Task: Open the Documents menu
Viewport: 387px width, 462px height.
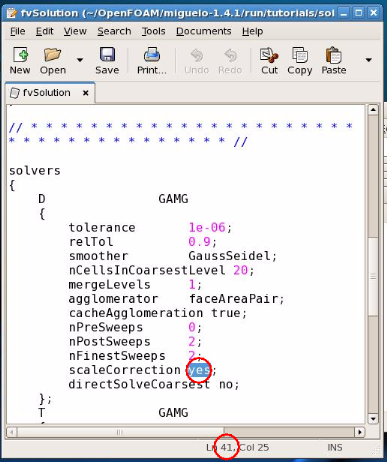Action: [x=203, y=31]
